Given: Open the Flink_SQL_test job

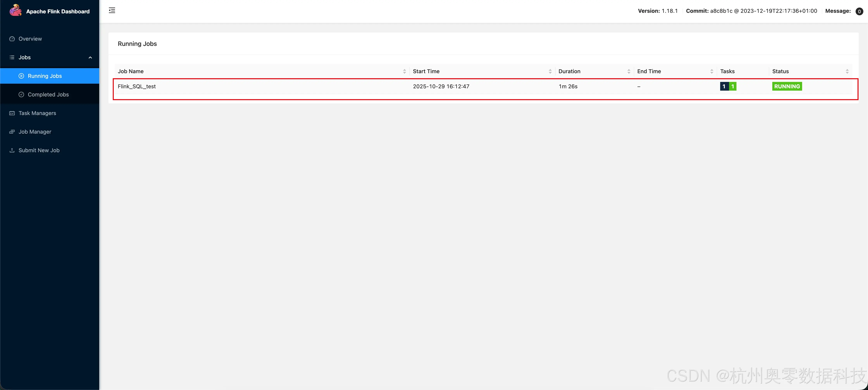Looking at the screenshot, I should (137, 87).
